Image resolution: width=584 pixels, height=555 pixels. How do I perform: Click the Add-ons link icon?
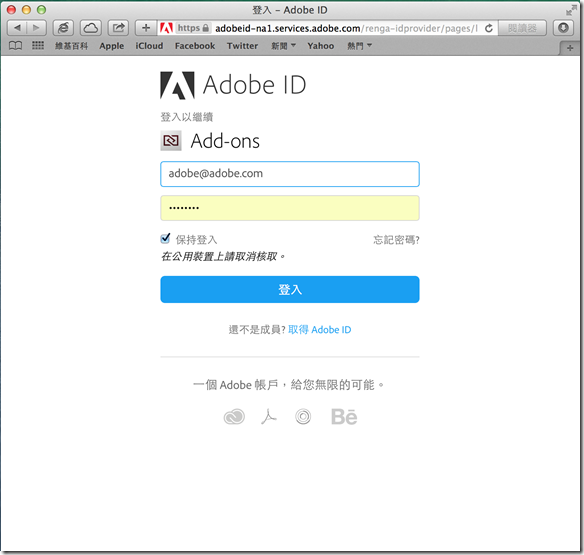click(x=171, y=141)
